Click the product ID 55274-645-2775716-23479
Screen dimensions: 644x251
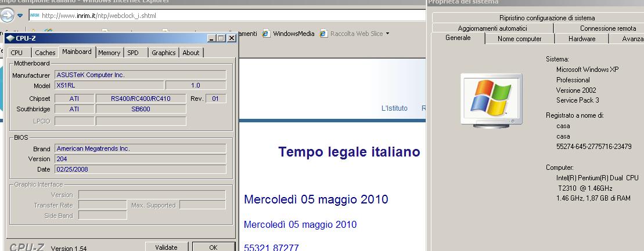click(x=594, y=147)
